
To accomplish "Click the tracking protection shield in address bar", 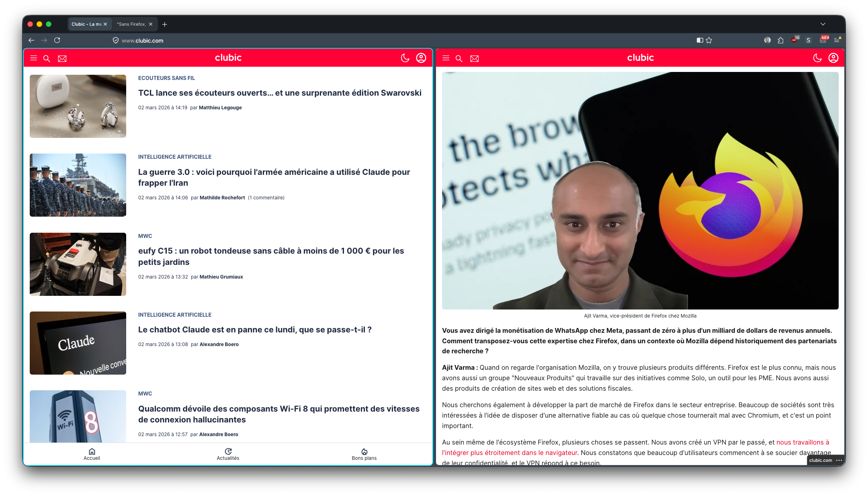I will pos(116,40).
